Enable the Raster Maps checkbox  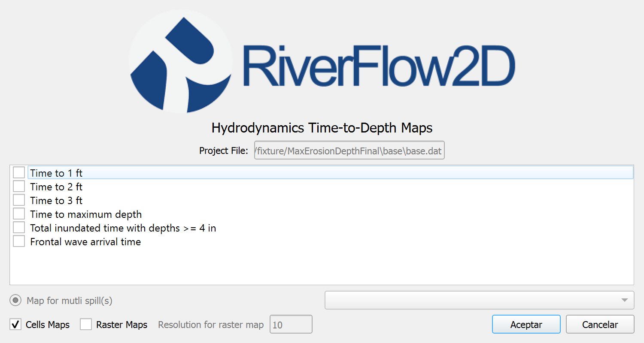[x=86, y=325]
